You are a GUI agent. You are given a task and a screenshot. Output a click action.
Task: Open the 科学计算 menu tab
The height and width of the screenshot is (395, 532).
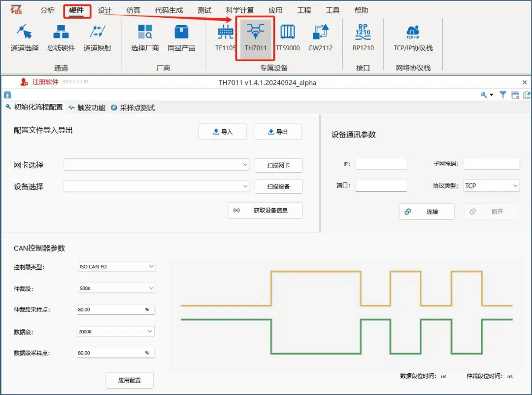pos(240,10)
